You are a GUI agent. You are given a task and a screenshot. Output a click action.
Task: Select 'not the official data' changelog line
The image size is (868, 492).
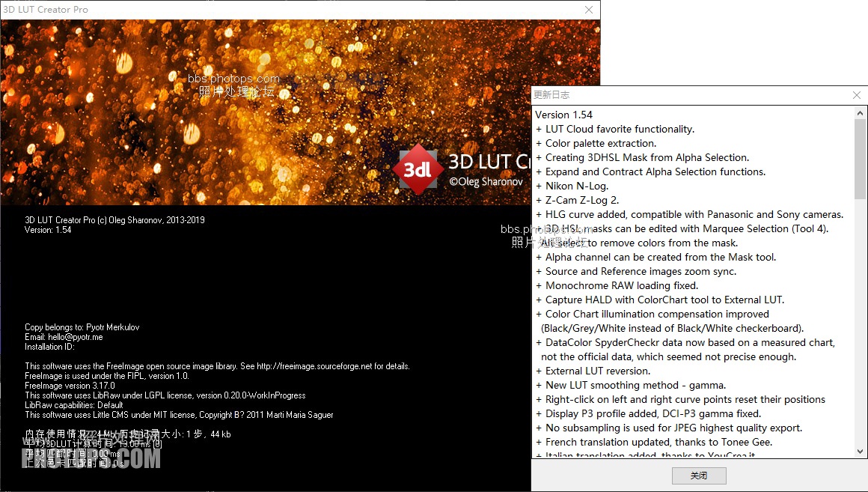[669, 356]
